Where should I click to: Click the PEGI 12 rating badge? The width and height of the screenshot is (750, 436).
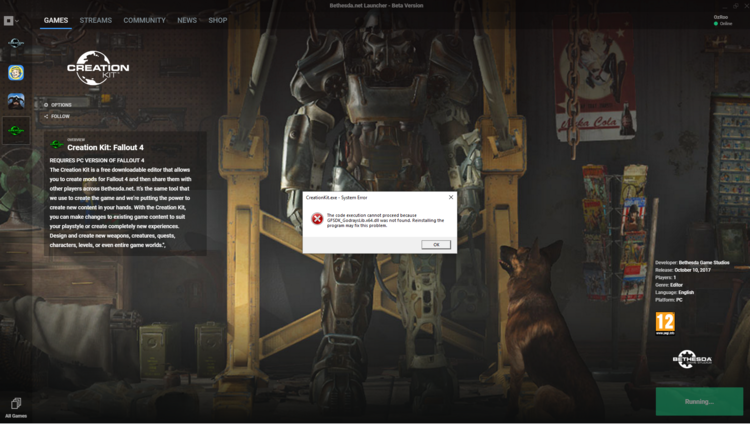click(x=665, y=323)
